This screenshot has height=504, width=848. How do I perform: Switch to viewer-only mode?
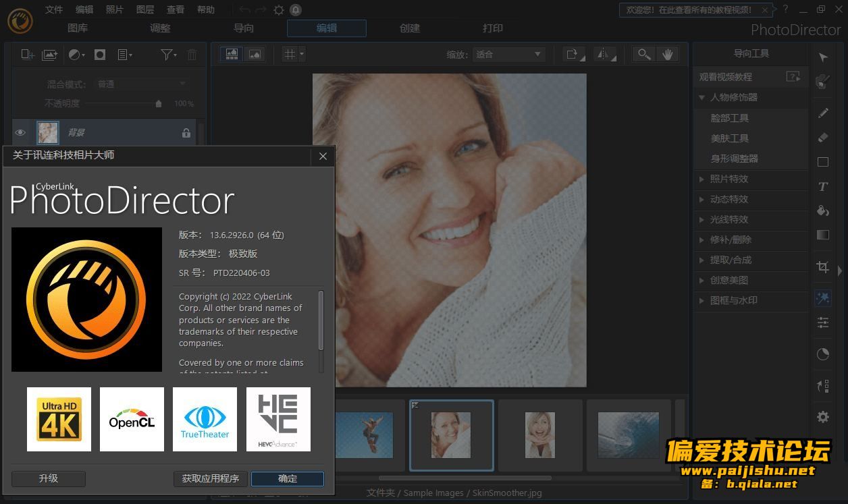[255, 54]
